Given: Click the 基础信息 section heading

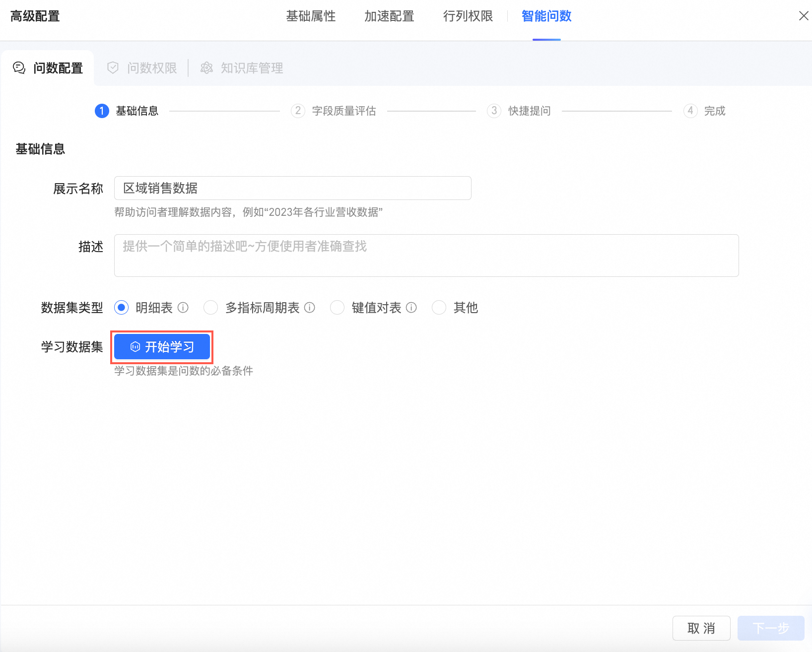Looking at the screenshot, I should tap(40, 149).
